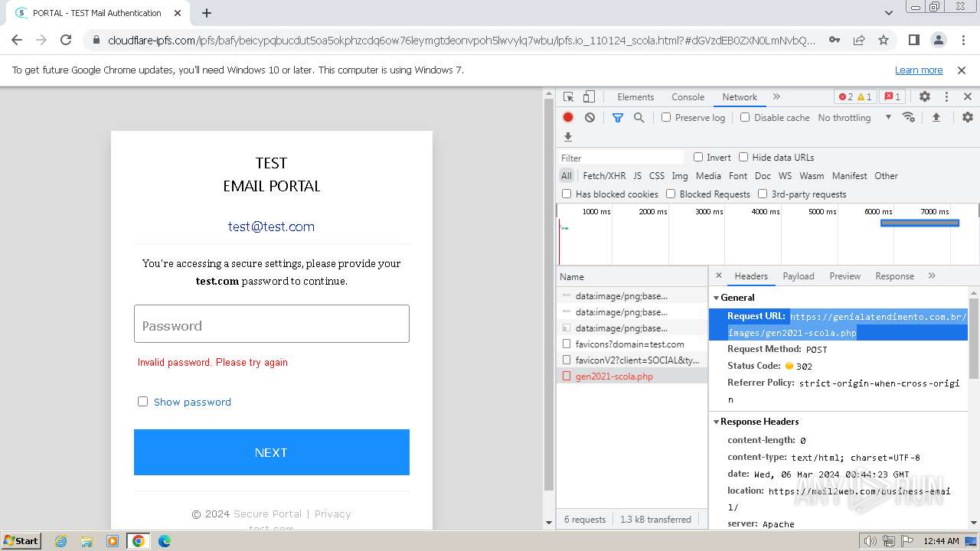
Task: Go back to previous page
Action: [17, 40]
